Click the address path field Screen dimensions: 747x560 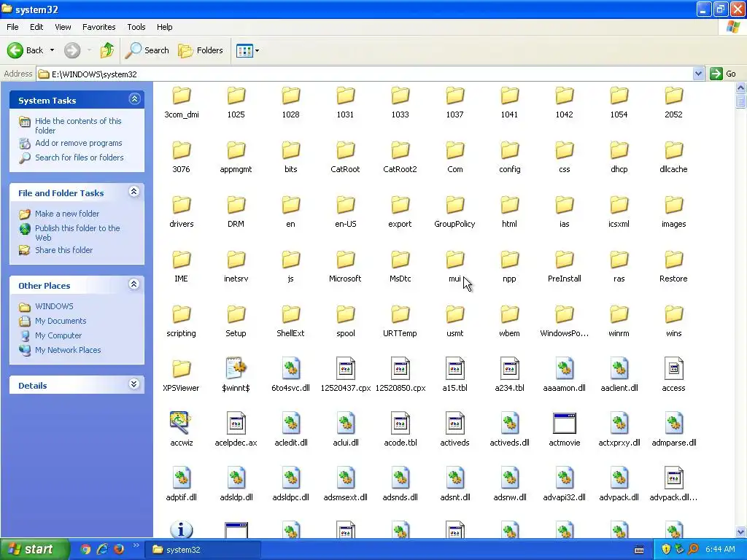[x=365, y=74]
